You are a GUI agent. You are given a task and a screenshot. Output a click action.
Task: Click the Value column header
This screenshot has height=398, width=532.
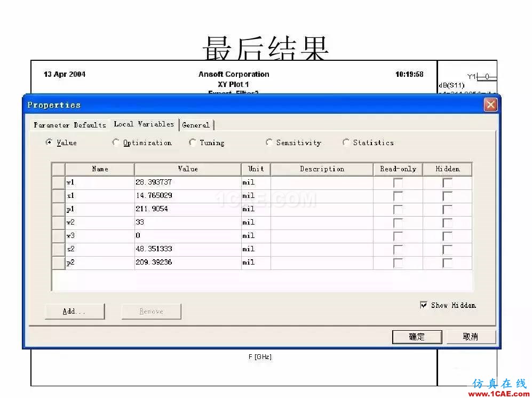(x=188, y=169)
